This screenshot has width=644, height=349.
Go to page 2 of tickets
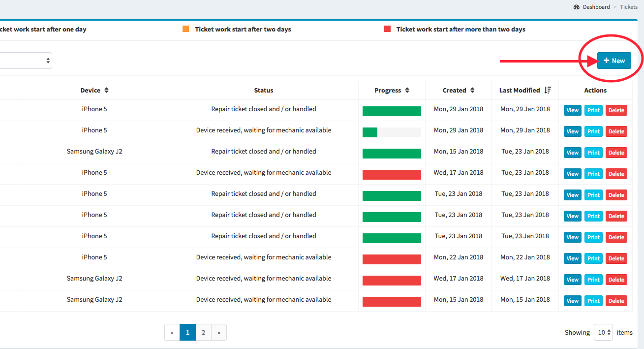pyautogui.click(x=203, y=332)
